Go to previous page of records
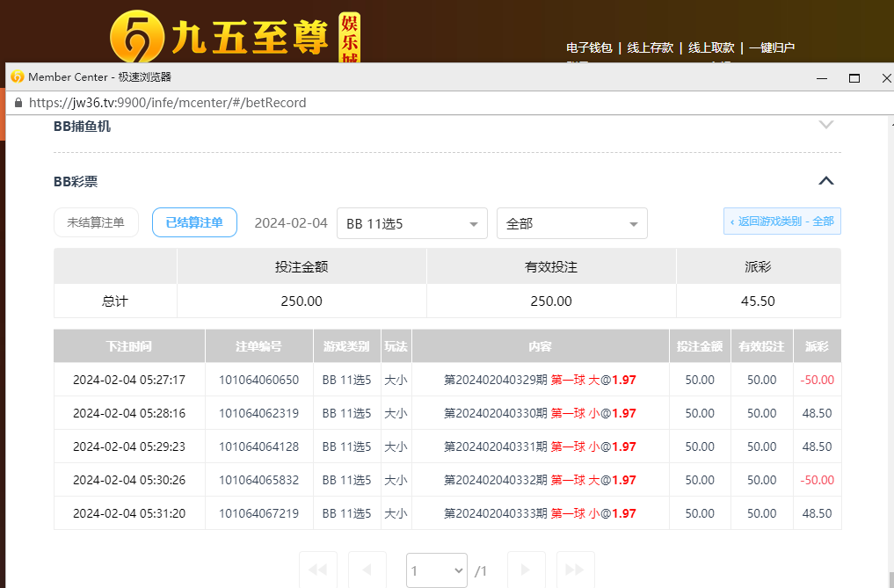 (367, 570)
